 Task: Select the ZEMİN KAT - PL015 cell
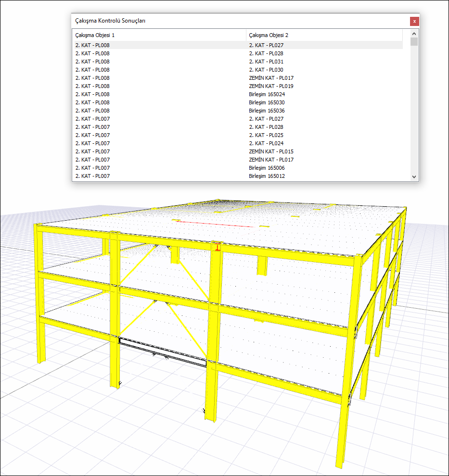click(x=271, y=152)
